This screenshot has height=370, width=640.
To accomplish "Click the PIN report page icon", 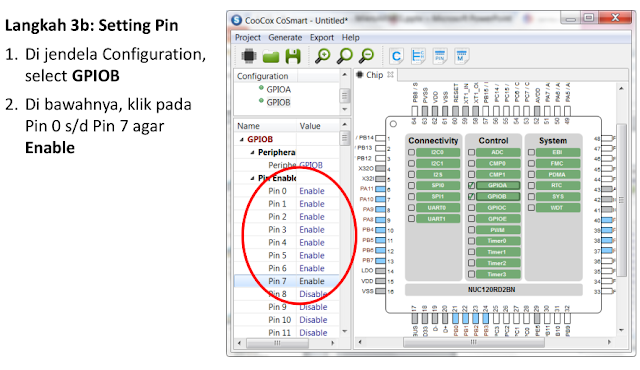I will click(x=440, y=56).
